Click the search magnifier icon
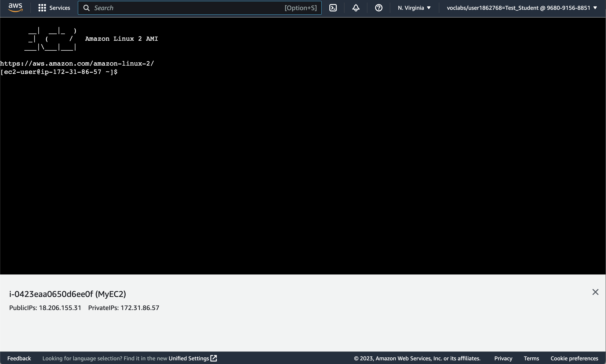 86,8
